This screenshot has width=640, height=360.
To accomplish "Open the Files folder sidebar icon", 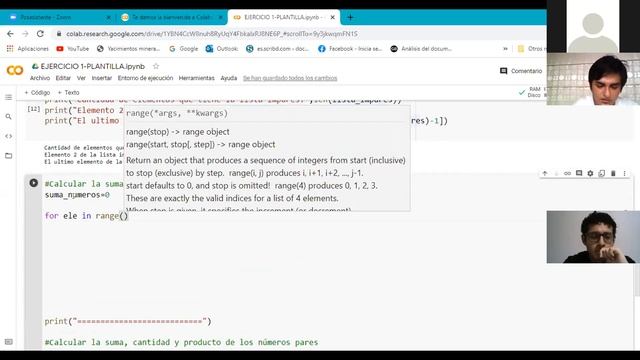I will 9,156.
